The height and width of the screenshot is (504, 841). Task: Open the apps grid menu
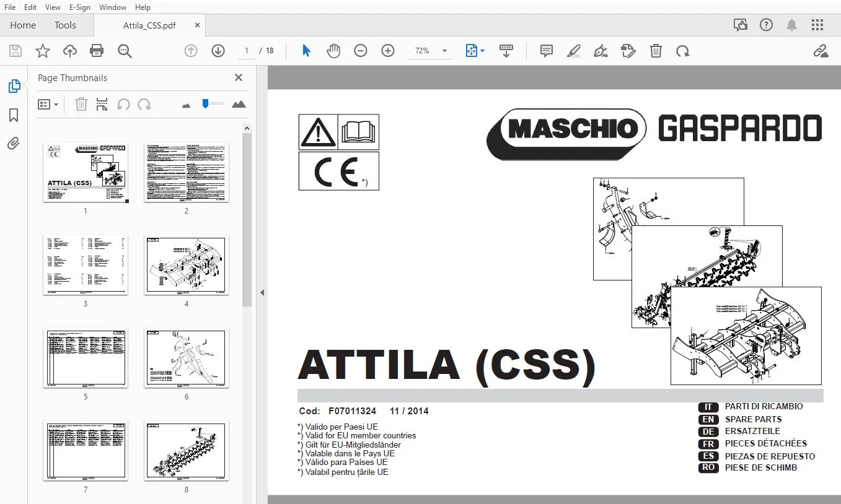coord(817,25)
